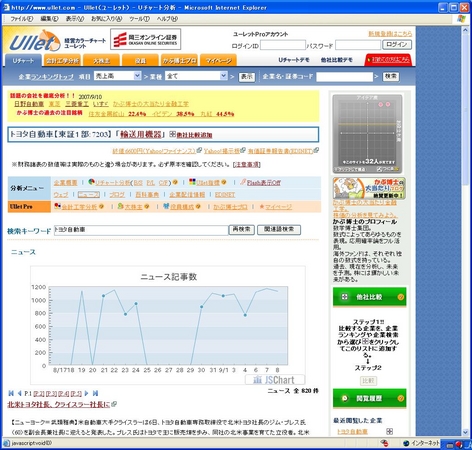Open the ファイル menu
Screen dimensions: 472x450
click(x=22, y=19)
